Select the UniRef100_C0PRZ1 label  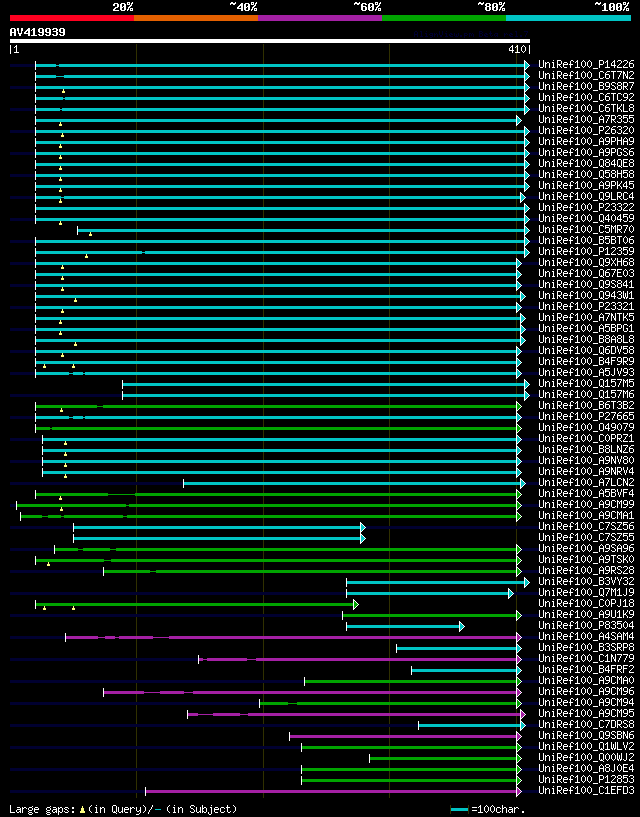point(586,438)
